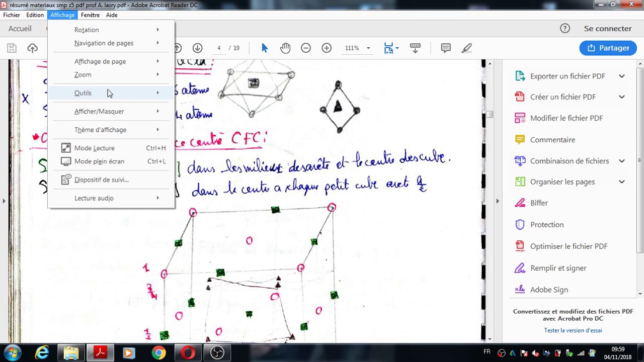Image resolution: width=644 pixels, height=362 pixels.
Task: Open the Edition menu
Action: [35, 15]
